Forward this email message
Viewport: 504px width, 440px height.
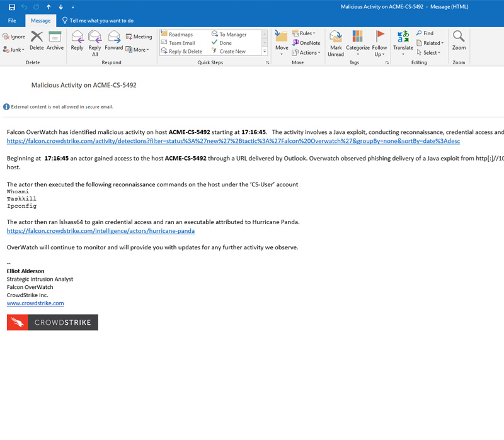[114, 40]
